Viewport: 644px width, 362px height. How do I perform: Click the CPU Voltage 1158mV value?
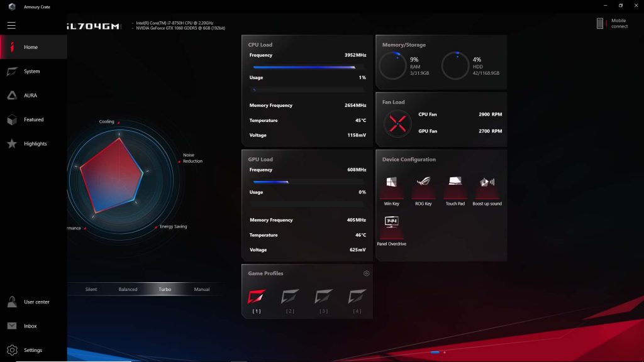[x=357, y=135]
